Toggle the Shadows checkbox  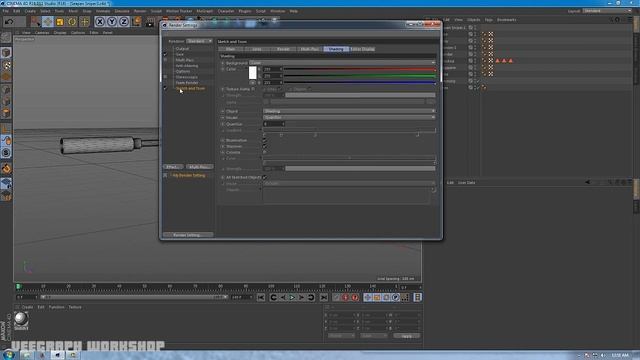265,147
